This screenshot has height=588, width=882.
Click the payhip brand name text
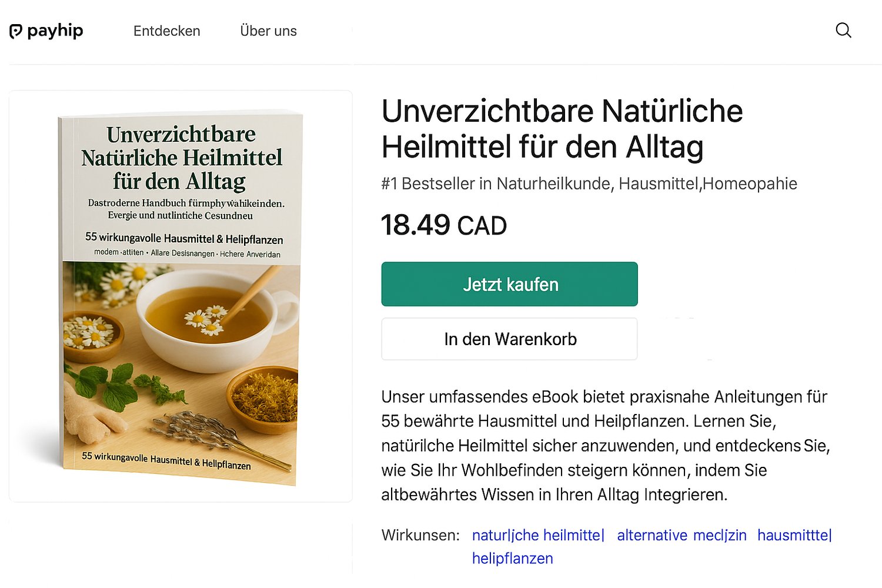56,30
